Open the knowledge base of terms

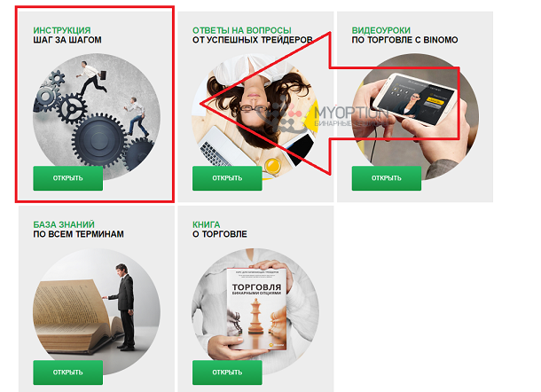[x=68, y=372]
